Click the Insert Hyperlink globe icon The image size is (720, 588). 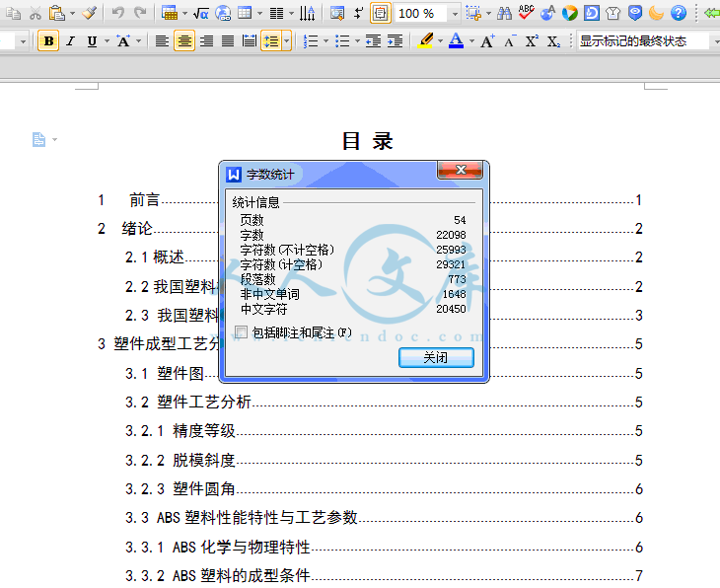[223, 14]
